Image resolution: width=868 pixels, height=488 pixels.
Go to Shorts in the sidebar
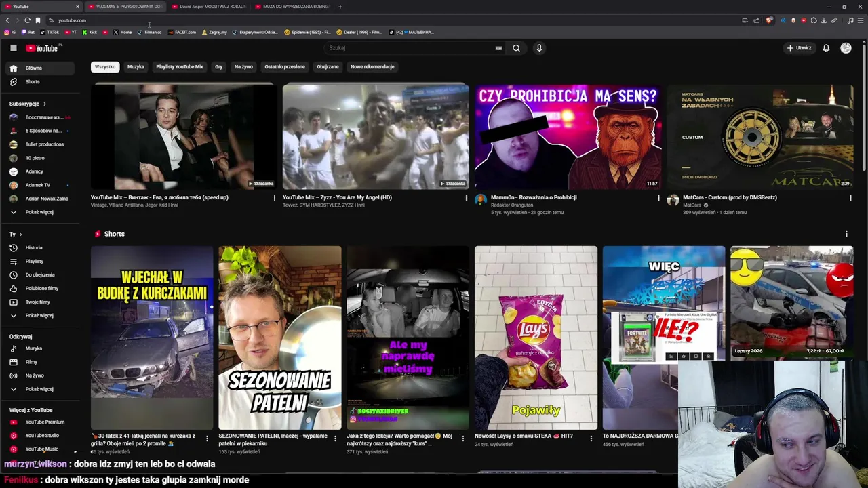click(x=41, y=81)
